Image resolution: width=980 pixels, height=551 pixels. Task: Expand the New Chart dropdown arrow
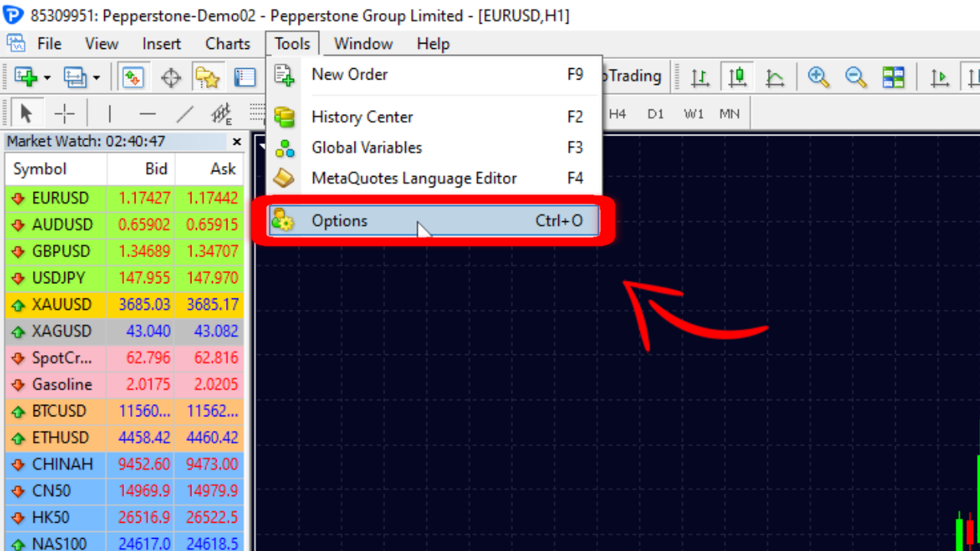(47, 77)
